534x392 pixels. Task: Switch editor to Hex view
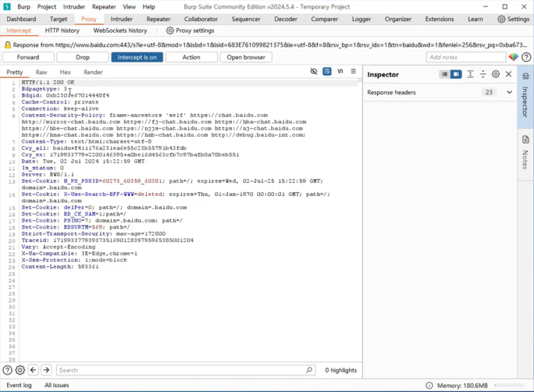pyautogui.click(x=65, y=72)
